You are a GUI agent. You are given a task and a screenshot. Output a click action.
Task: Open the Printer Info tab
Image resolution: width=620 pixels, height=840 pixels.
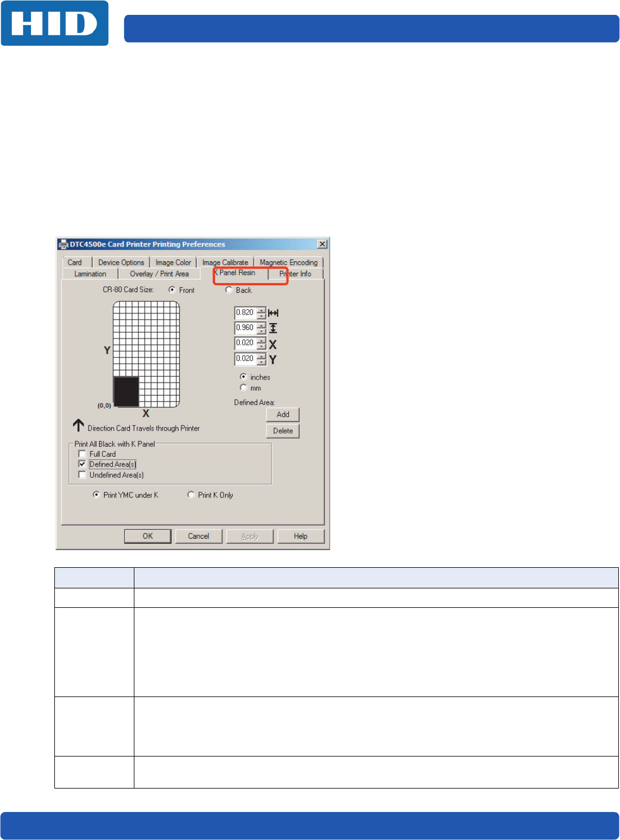click(296, 274)
